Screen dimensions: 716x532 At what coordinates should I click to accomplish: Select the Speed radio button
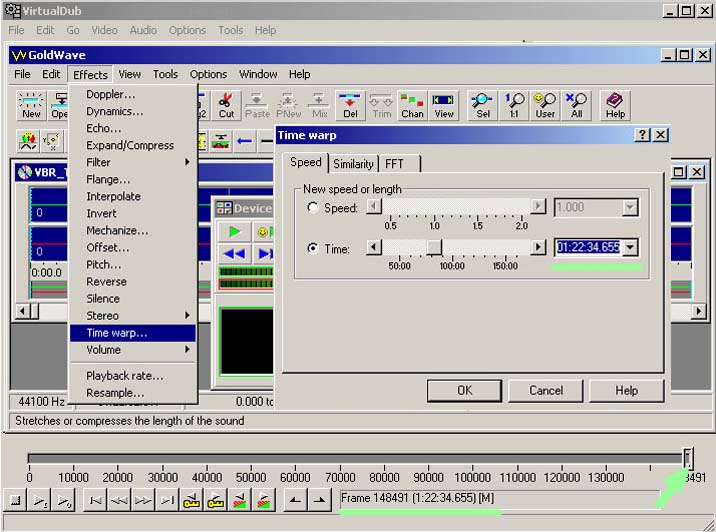313,208
